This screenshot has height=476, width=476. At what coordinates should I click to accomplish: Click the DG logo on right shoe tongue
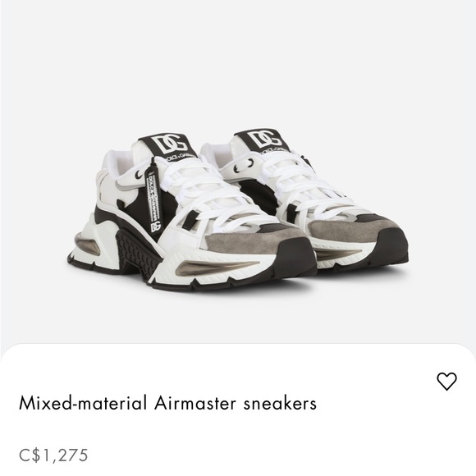263,139
